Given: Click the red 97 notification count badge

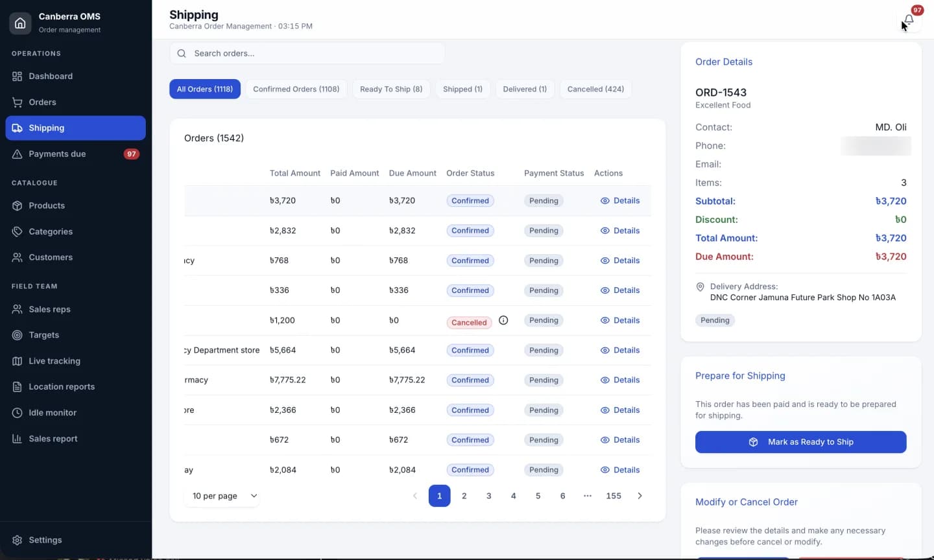Looking at the screenshot, I should tap(917, 10).
